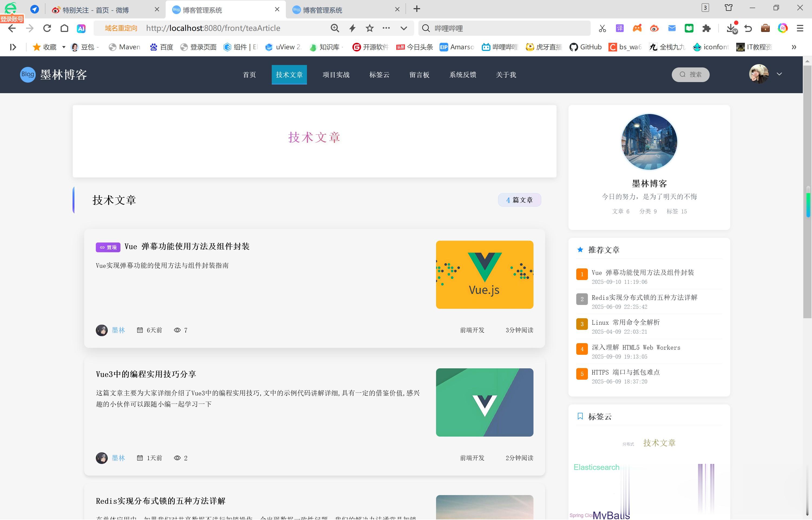
Task: Open the 标签云 navigation menu item
Action: (379, 75)
